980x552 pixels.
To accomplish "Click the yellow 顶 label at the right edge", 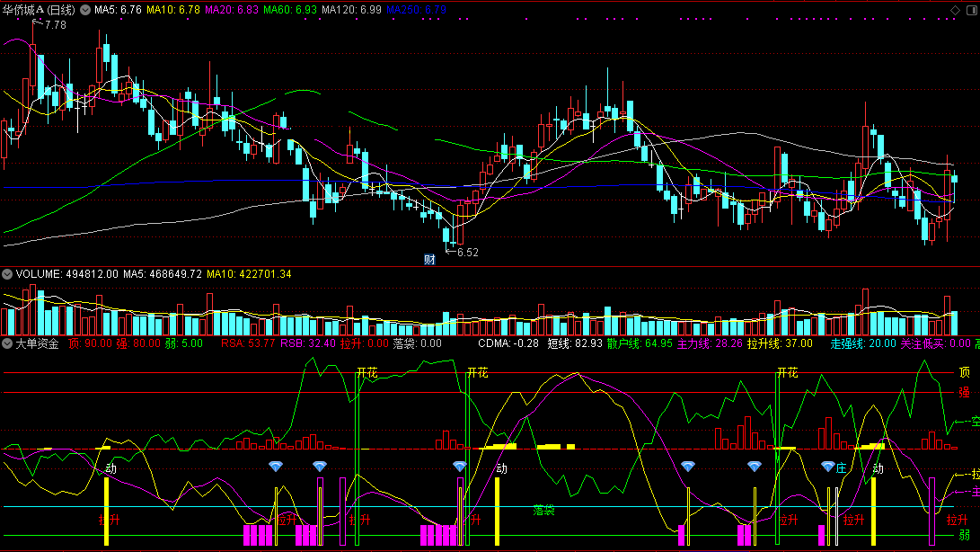I will [965, 372].
